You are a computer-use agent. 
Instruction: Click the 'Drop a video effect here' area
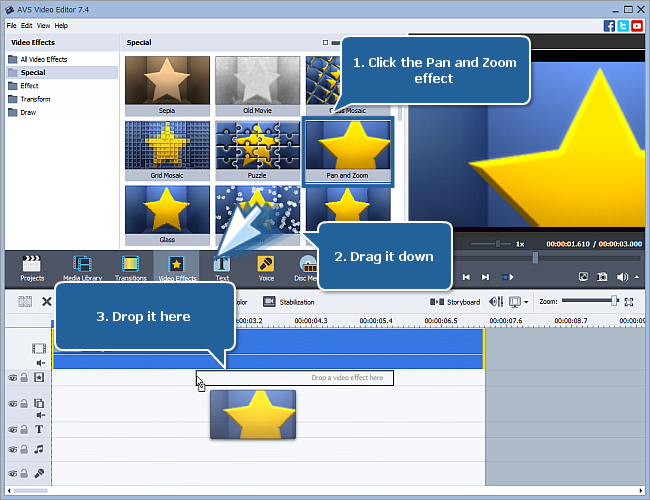coord(295,378)
